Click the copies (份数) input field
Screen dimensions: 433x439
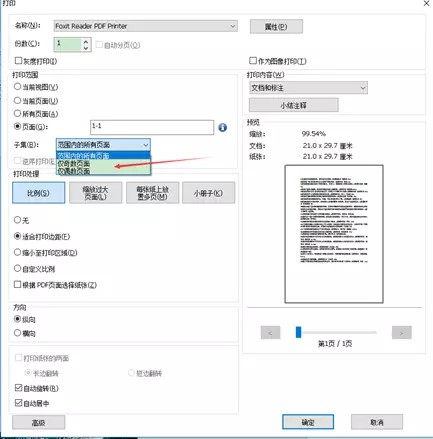68,44
